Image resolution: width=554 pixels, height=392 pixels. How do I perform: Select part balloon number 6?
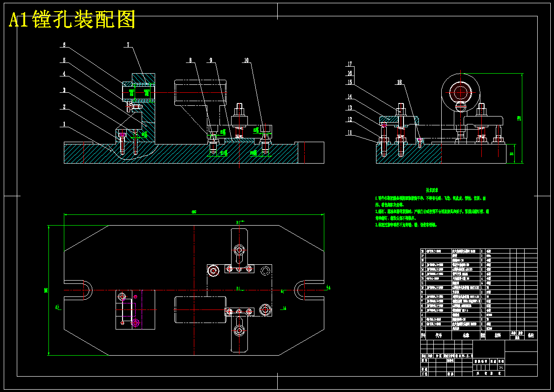(64, 45)
